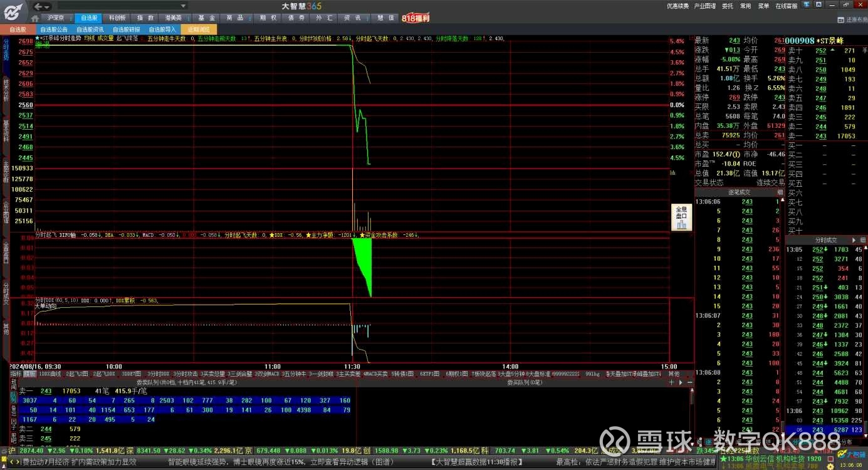Screen dimensions: 868x470
Task: Switch to the 科创板 market tab
Action: [x=117, y=18]
